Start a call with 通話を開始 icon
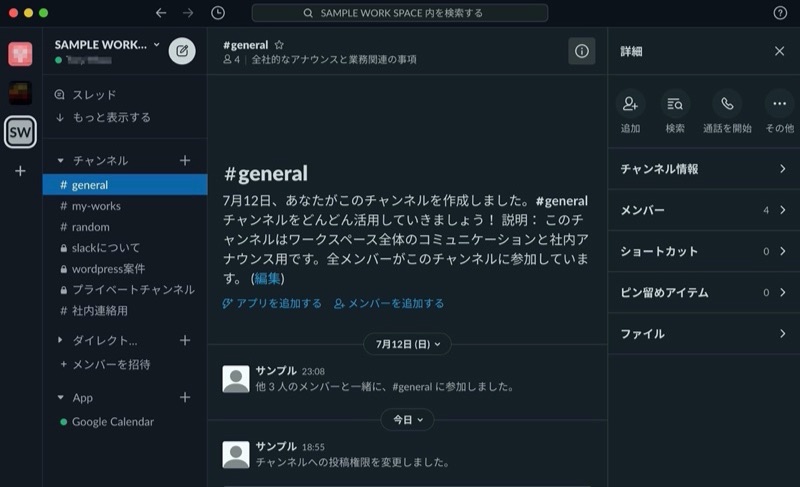 pos(727,104)
